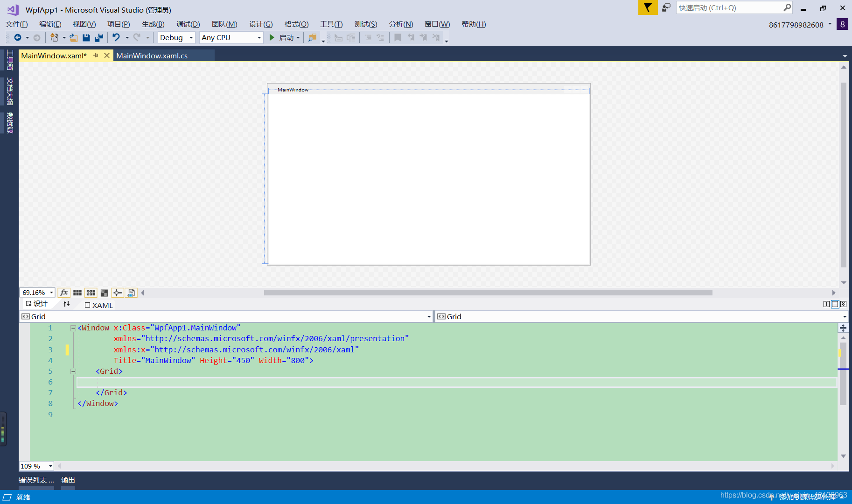Close the MainWindow.xaml tab
The image size is (852, 504).
coord(107,56)
